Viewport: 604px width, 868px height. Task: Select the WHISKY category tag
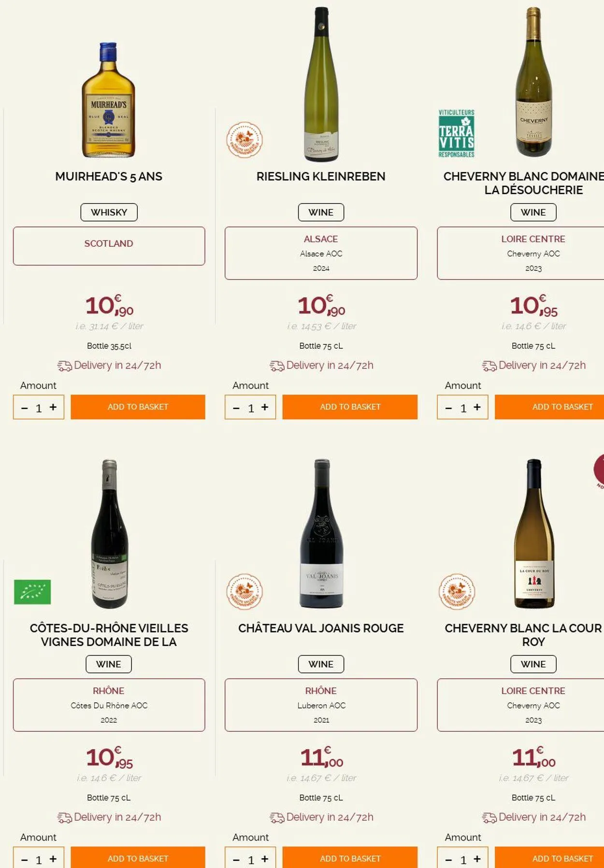click(x=109, y=213)
